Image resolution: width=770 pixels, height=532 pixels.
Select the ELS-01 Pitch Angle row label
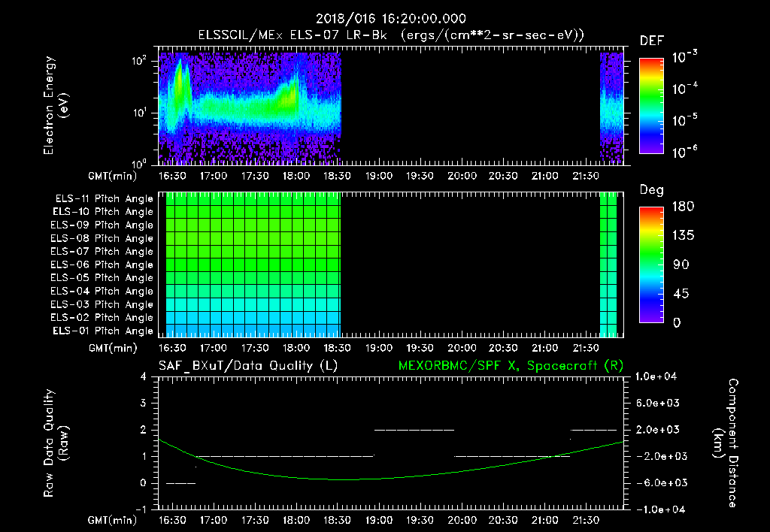(x=102, y=331)
